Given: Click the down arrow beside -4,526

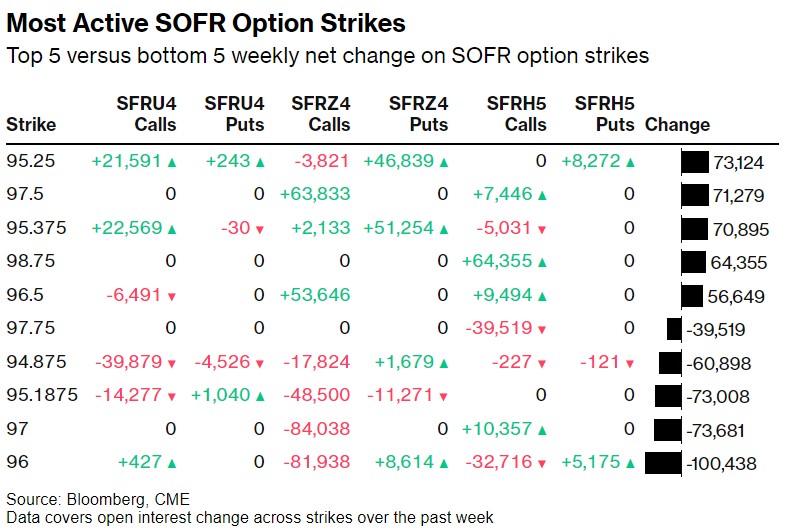Looking at the screenshot, I should [258, 363].
